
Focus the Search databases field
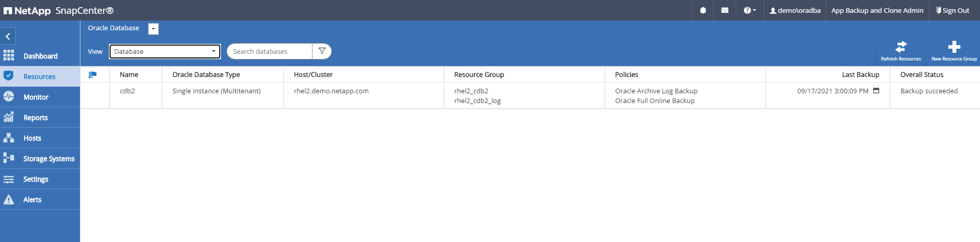point(269,51)
